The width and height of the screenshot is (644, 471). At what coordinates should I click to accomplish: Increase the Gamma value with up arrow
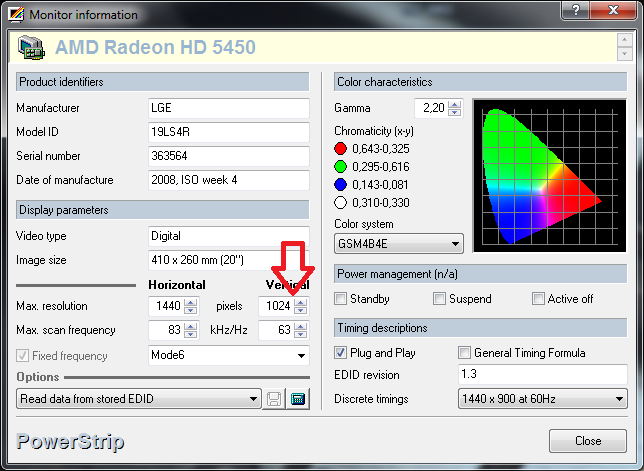click(x=456, y=104)
